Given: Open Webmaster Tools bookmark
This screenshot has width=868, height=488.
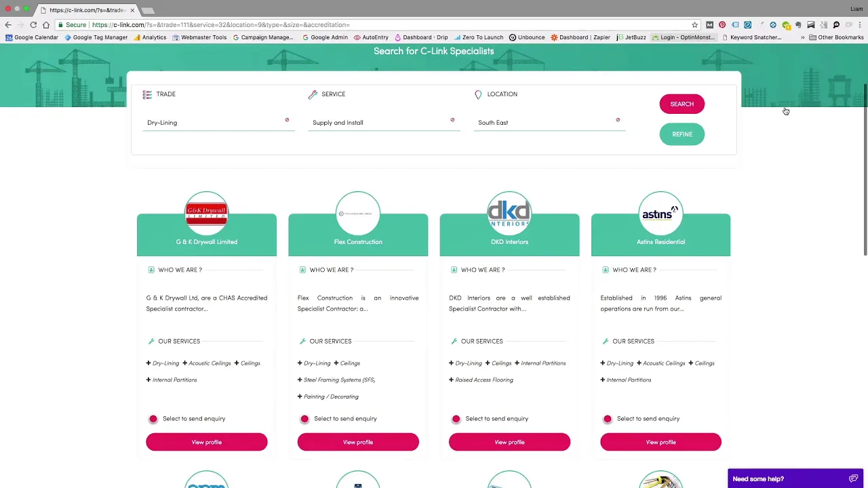Looking at the screenshot, I should pyautogui.click(x=199, y=37).
